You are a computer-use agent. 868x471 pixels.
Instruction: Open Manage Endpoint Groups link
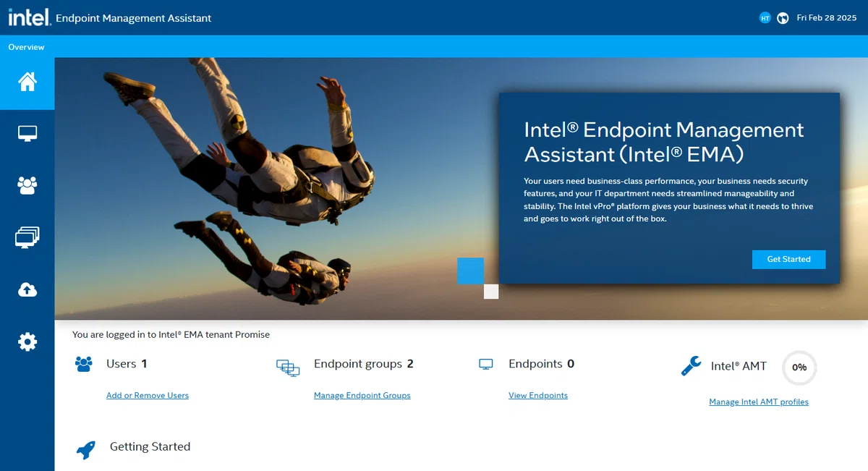[x=362, y=396]
